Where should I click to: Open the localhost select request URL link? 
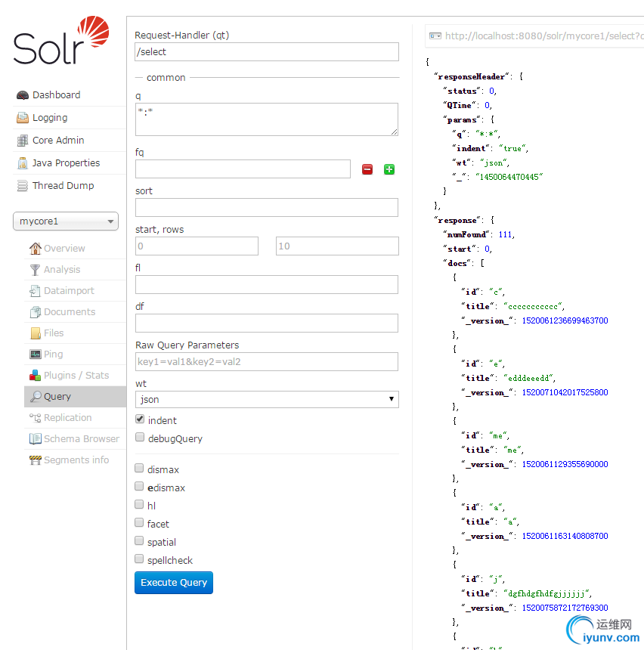(x=544, y=36)
